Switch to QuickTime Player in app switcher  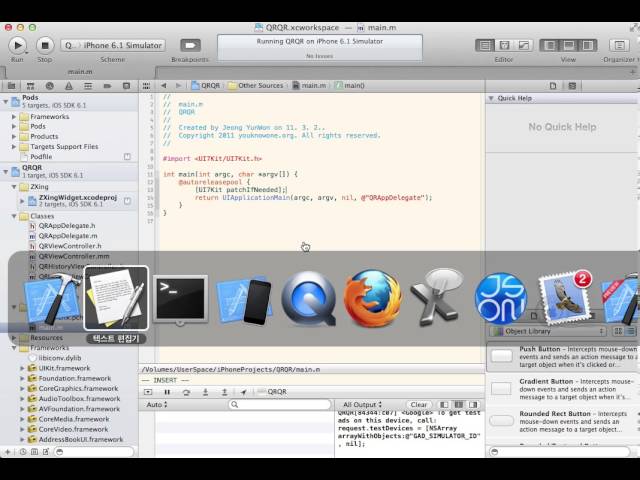coord(308,299)
